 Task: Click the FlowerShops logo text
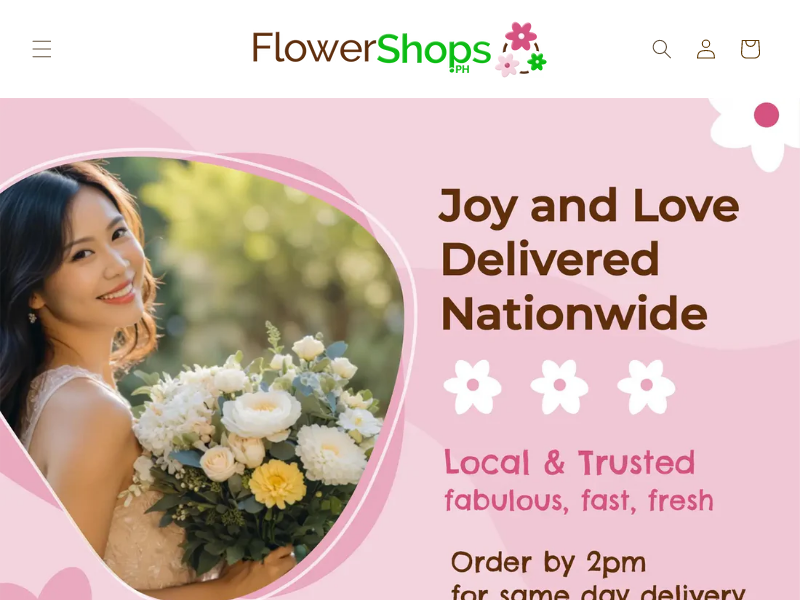tap(371, 49)
